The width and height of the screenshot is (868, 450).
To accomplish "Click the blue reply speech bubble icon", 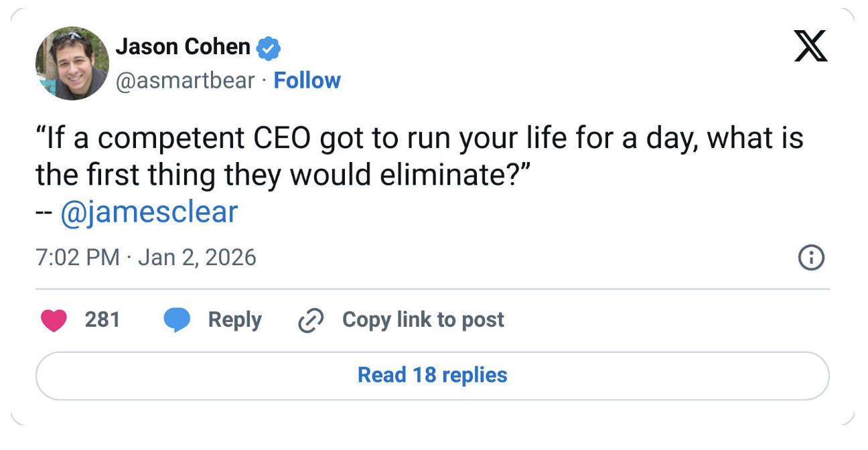I will click(177, 320).
